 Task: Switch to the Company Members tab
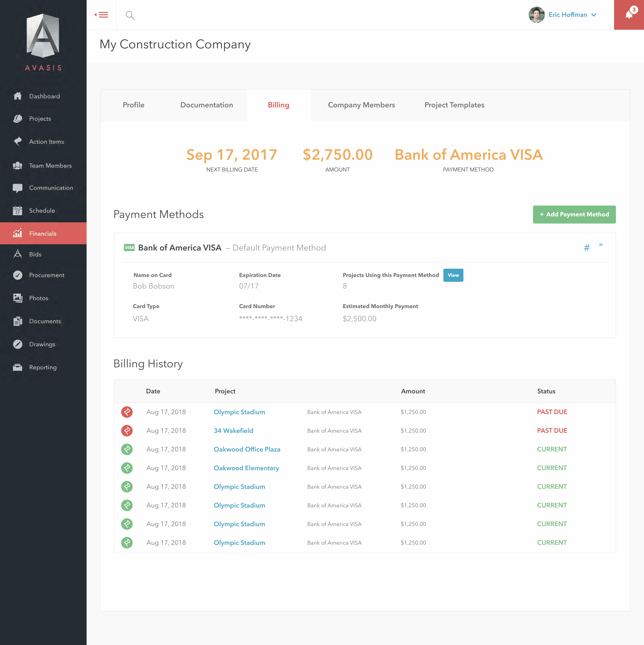(x=361, y=105)
